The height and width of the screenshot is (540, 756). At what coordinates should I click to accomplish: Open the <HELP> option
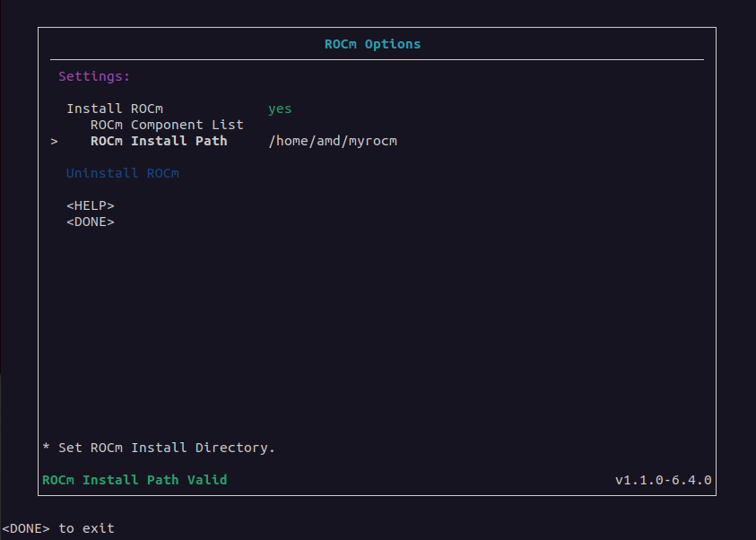90,205
